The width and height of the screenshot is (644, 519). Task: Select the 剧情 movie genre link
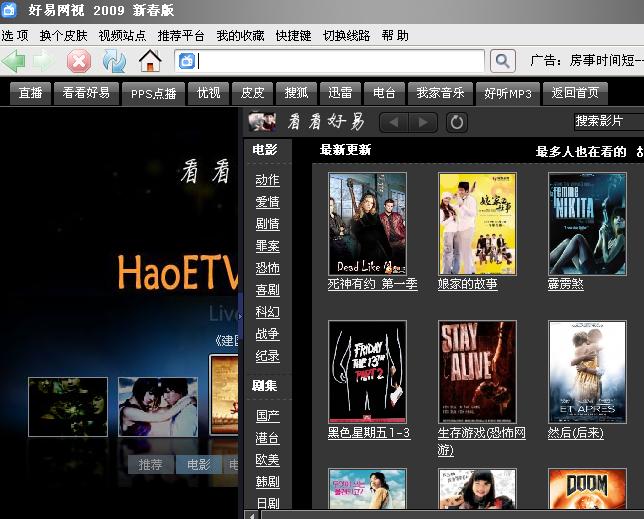click(x=267, y=224)
